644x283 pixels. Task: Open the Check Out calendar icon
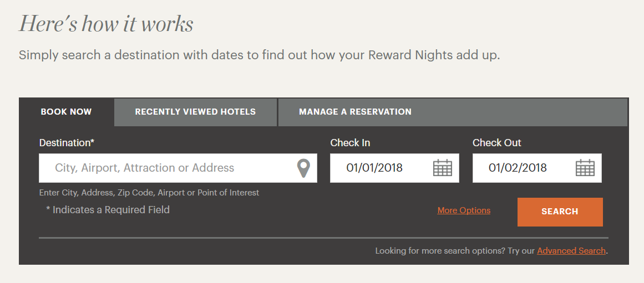click(x=585, y=168)
